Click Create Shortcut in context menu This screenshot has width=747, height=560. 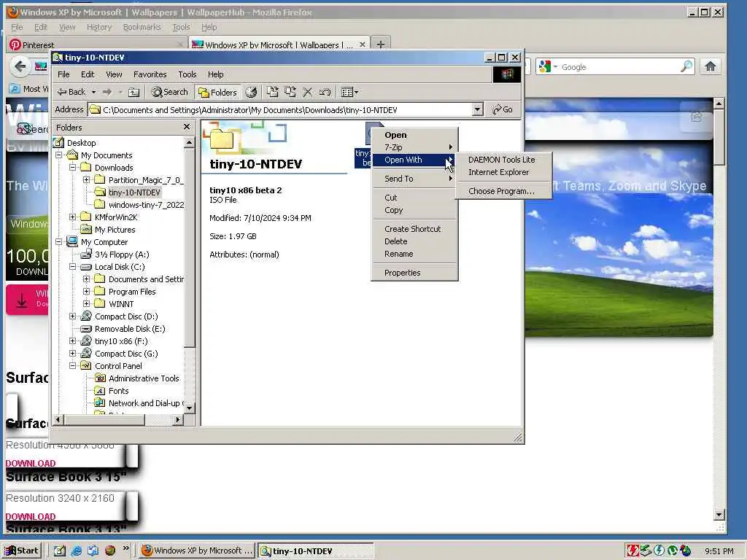[x=414, y=228]
